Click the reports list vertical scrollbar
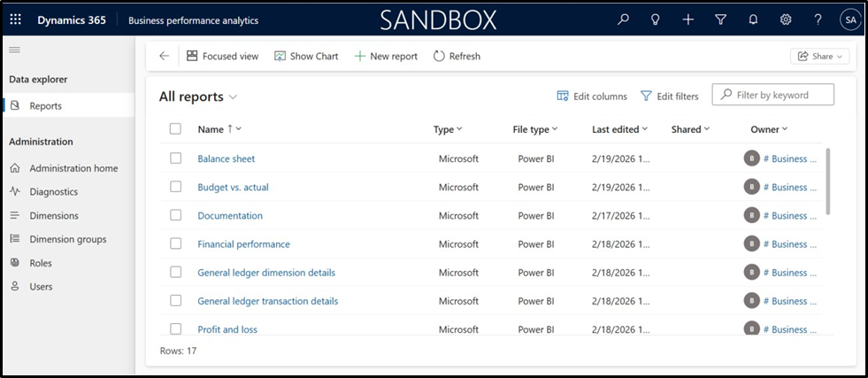868x378 pixels. coord(827,181)
